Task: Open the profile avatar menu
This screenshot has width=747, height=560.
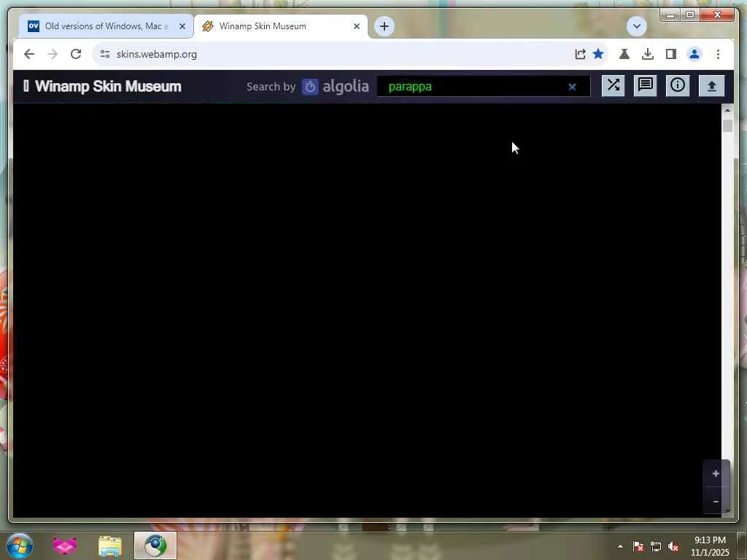Action: pos(694,54)
